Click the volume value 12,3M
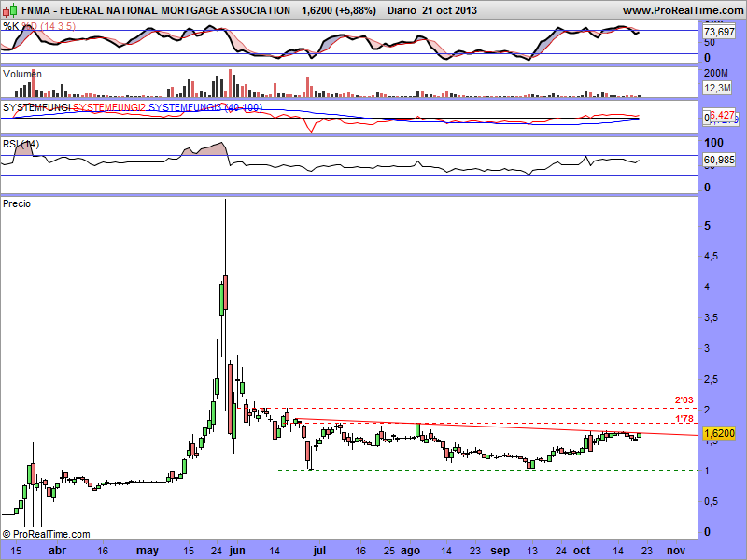 [x=717, y=88]
